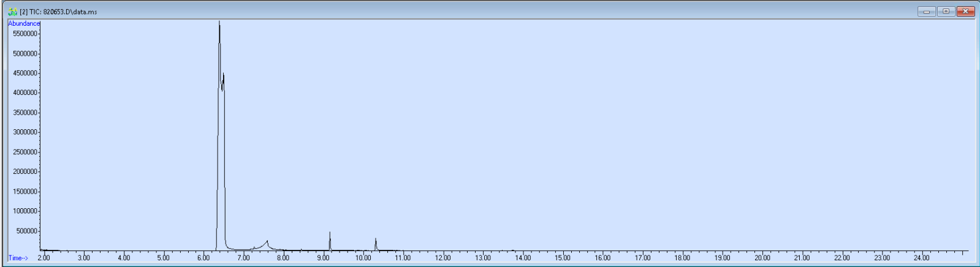This screenshot has width=980, height=267.
Task: Click the 21.00 time axis label
Action: pyautogui.click(x=802, y=258)
